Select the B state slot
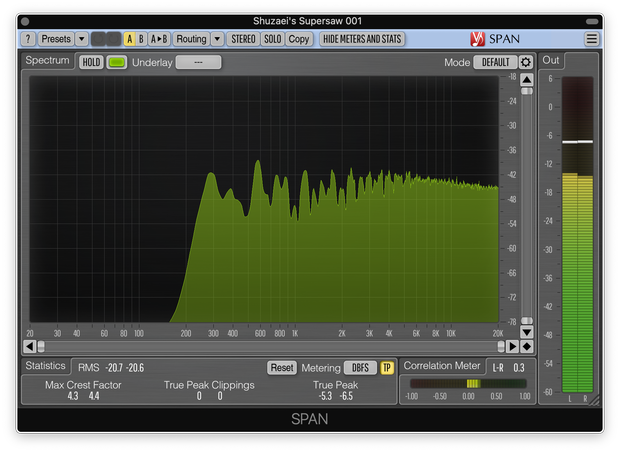 tap(141, 39)
